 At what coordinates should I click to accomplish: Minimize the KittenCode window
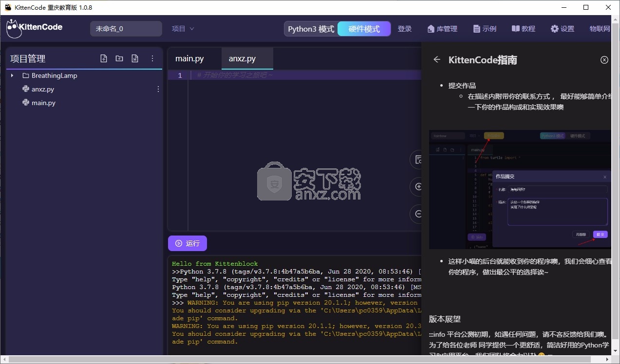tap(564, 7)
